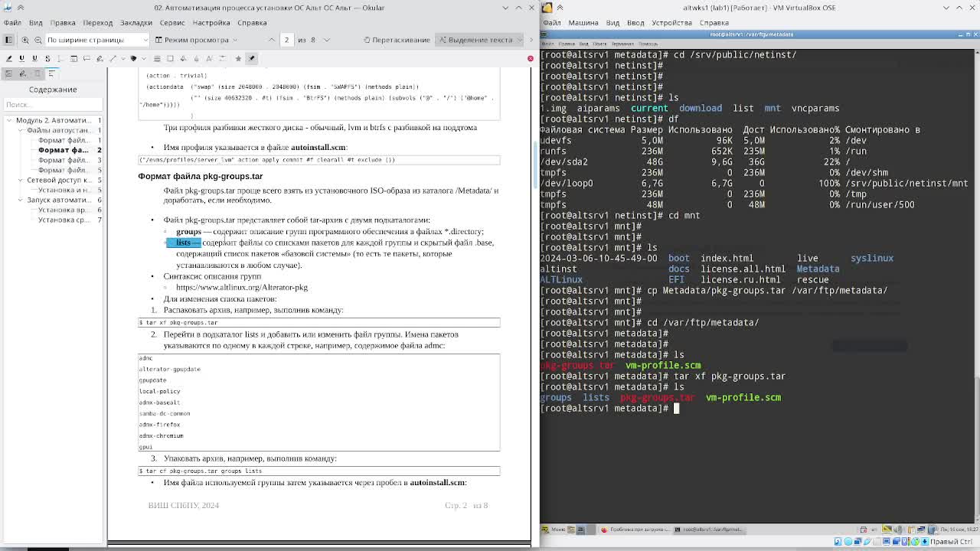Select bold 'Формат фа...' page 2 entry
This screenshot has height=551, width=980.
(x=64, y=150)
